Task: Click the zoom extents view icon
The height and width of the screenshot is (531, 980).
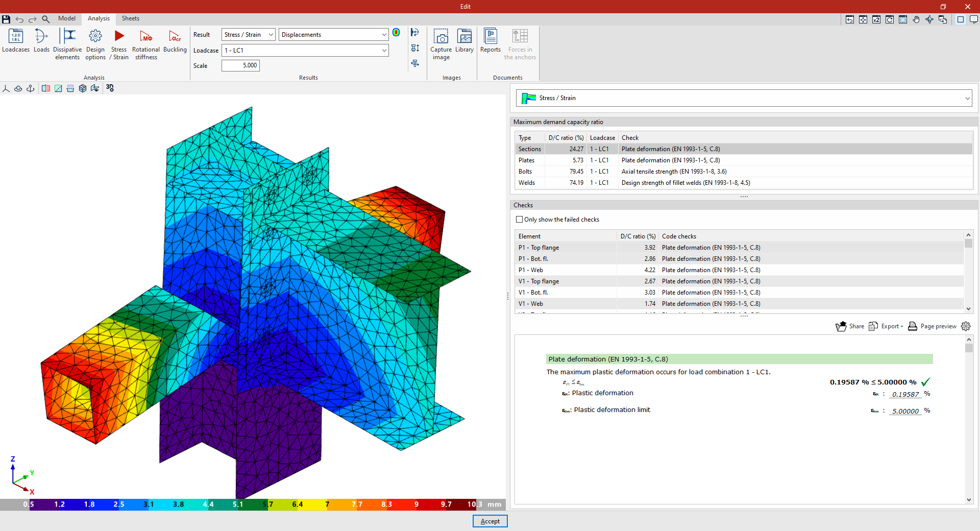Action: [863, 19]
